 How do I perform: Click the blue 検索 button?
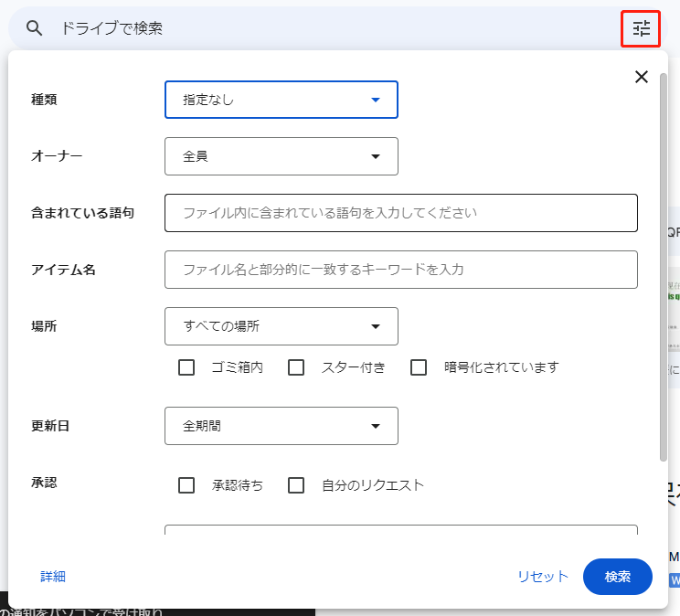pyautogui.click(x=617, y=577)
